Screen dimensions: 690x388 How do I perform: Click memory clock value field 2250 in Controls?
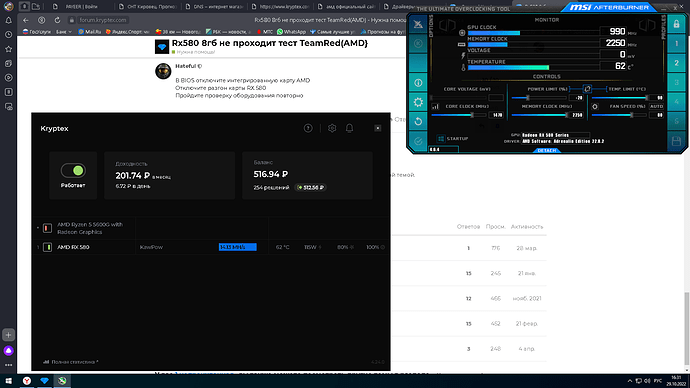576,115
